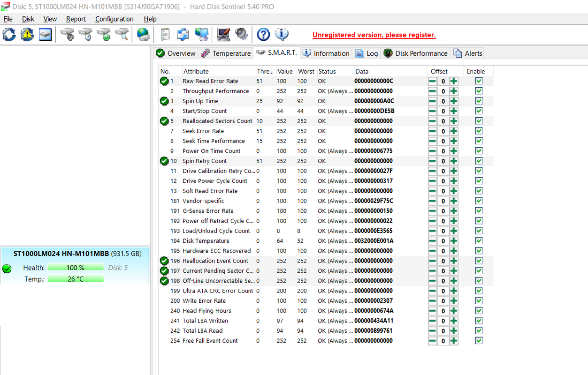
Task: Decrease offset for Disk Temperature with minus
Action: click(432, 241)
